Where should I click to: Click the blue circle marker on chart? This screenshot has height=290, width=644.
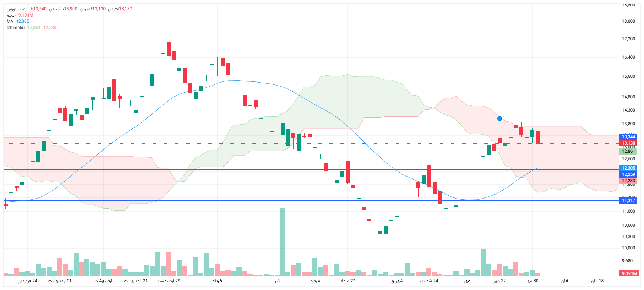coord(500,119)
